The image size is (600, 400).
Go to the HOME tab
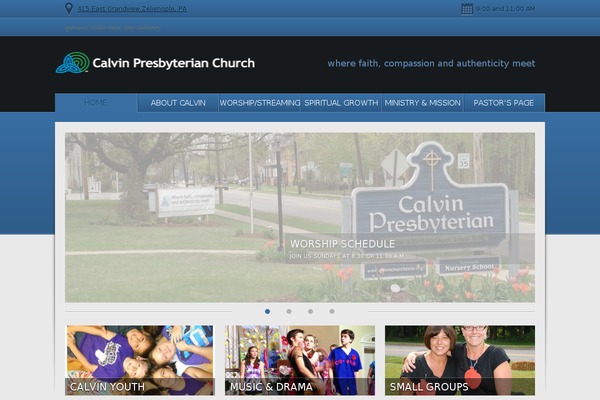pos(96,103)
